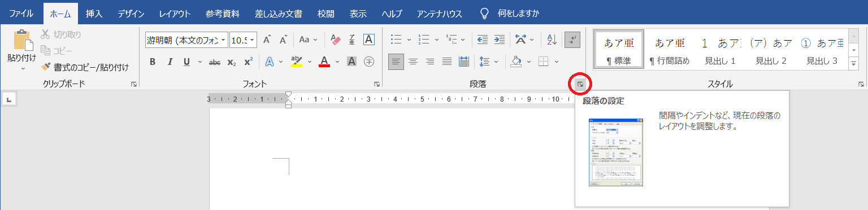Toggle italic formatting
868x210 pixels.
click(169, 62)
